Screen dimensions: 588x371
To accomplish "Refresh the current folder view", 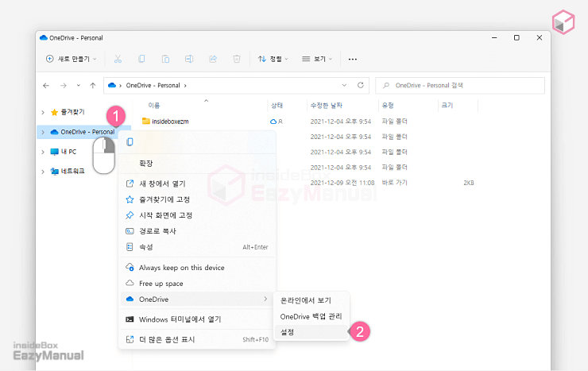I will point(361,85).
